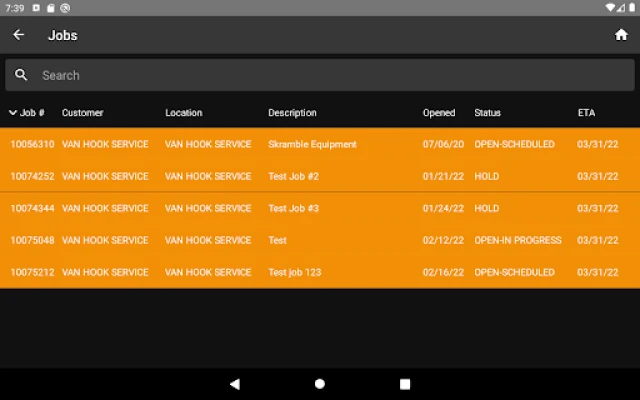Sort by Status column header
The width and height of the screenshot is (640, 400).
pos(487,113)
